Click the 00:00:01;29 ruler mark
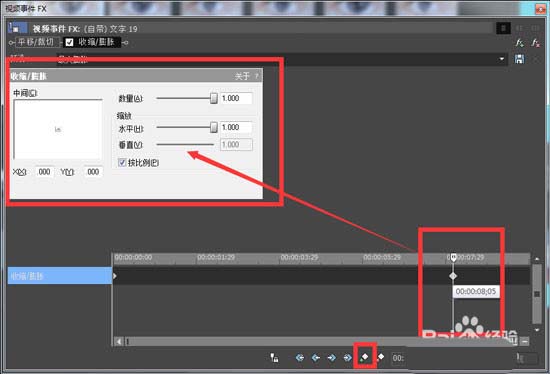The image size is (550, 374). [x=216, y=258]
